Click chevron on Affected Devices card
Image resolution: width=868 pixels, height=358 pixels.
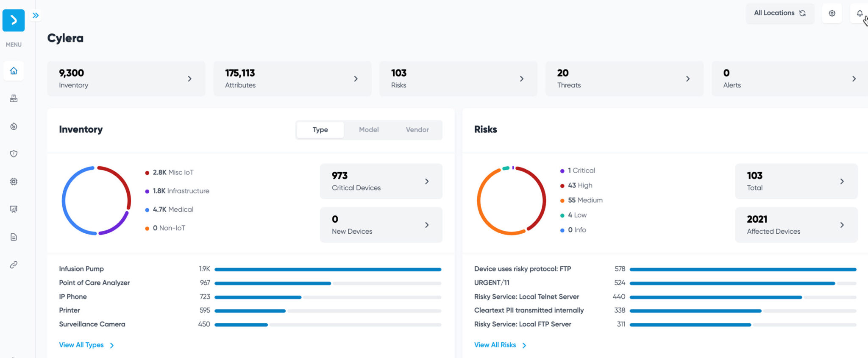pyautogui.click(x=842, y=225)
